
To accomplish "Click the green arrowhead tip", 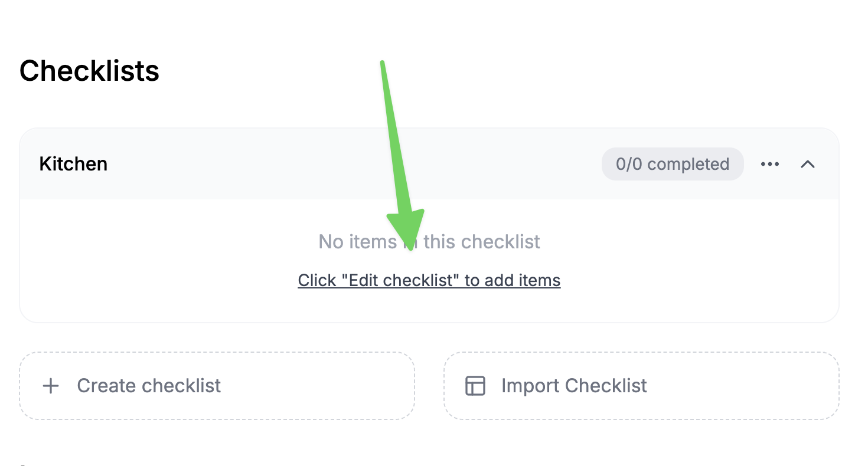I will point(410,247).
